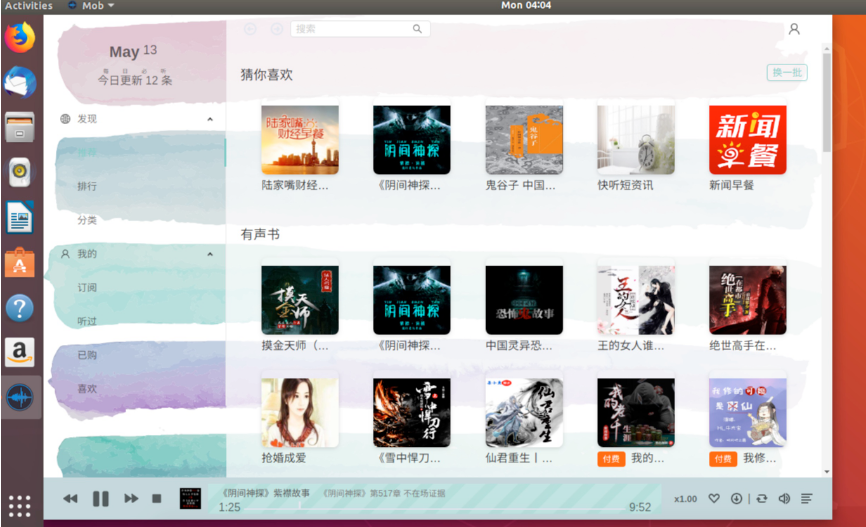This screenshot has width=866, height=527.
Task: Click the 新闻早餐 title text
Action: pyautogui.click(x=732, y=186)
